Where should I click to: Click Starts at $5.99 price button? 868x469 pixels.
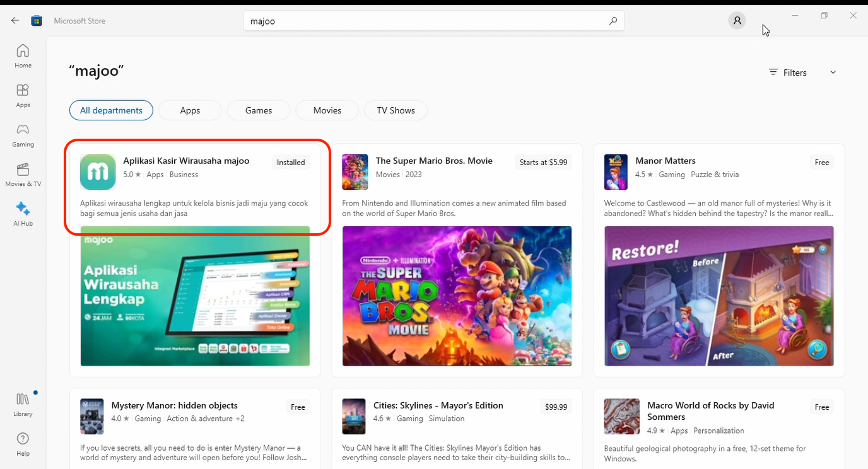(543, 162)
